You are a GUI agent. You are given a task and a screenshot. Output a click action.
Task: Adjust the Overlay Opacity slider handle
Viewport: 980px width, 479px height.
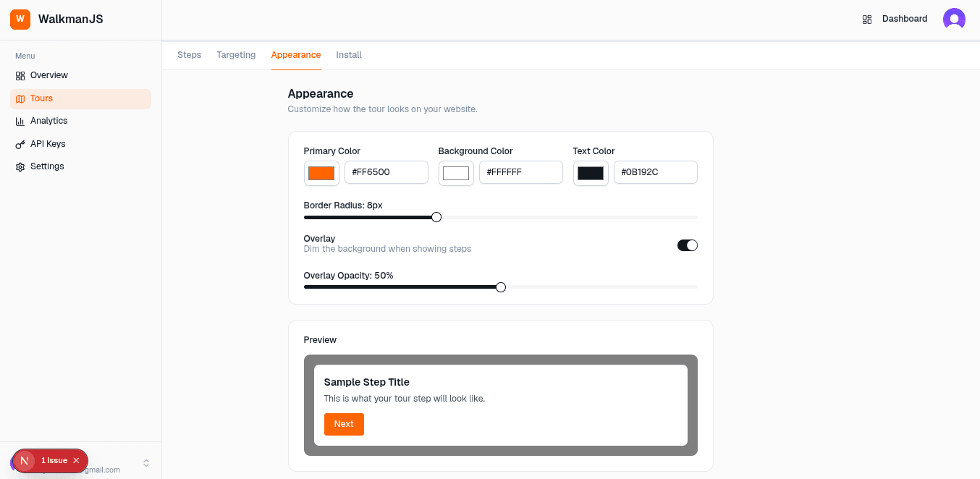[x=500, y=287]
